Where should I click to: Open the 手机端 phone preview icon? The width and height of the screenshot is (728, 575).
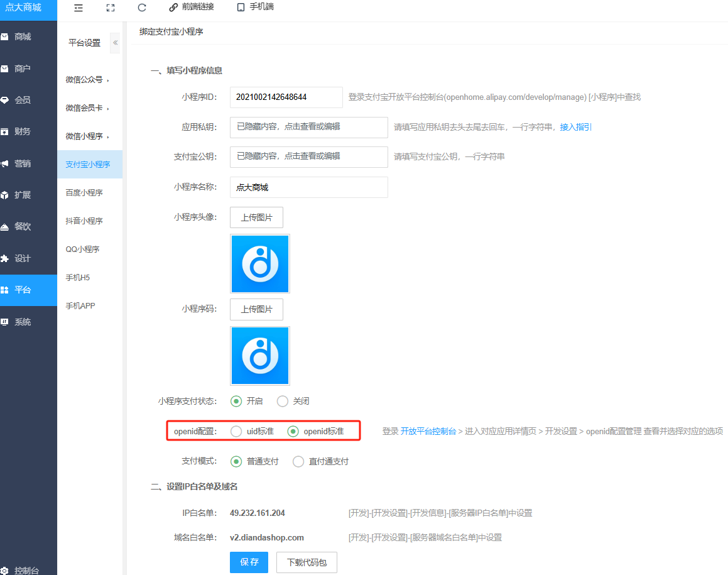tap(241, 8)
